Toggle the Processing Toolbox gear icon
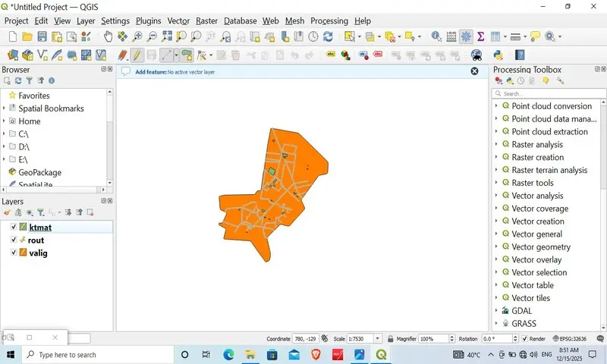The image size is (607, 364). tap(466, 36)
